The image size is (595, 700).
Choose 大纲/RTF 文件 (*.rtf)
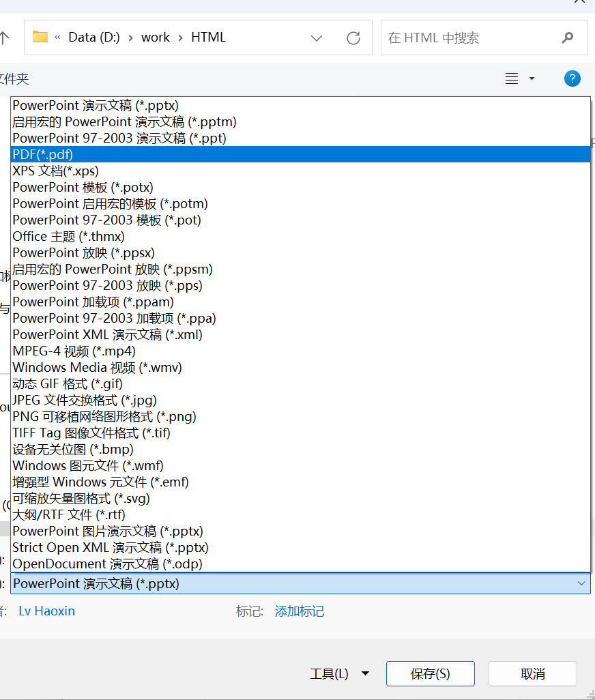[x=300, y=514]
